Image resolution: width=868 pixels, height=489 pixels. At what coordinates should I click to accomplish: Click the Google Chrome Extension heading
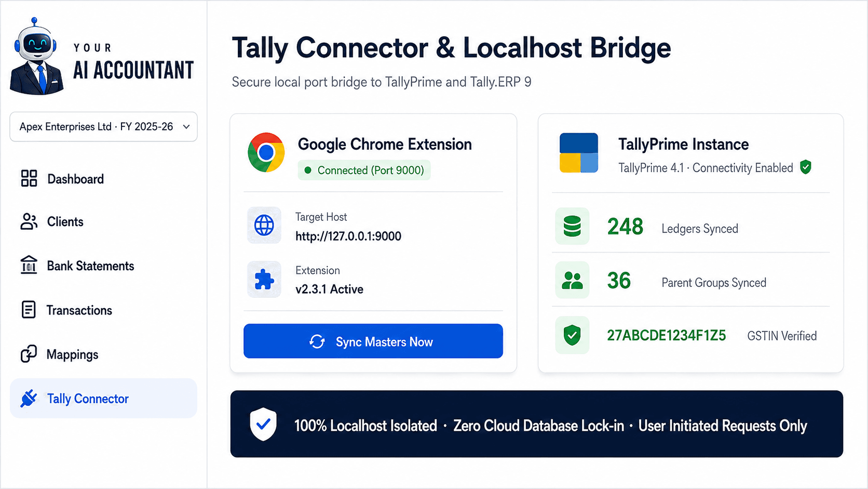[x=385, y=144]
